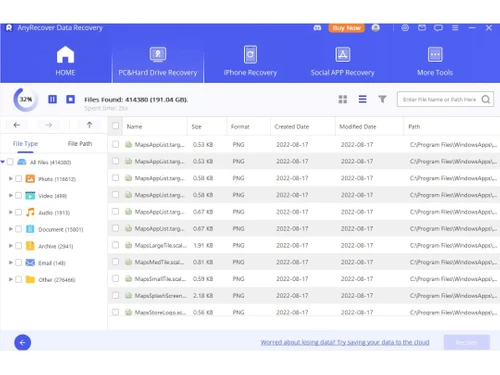Check the All Files checkbox

point(10,162)
